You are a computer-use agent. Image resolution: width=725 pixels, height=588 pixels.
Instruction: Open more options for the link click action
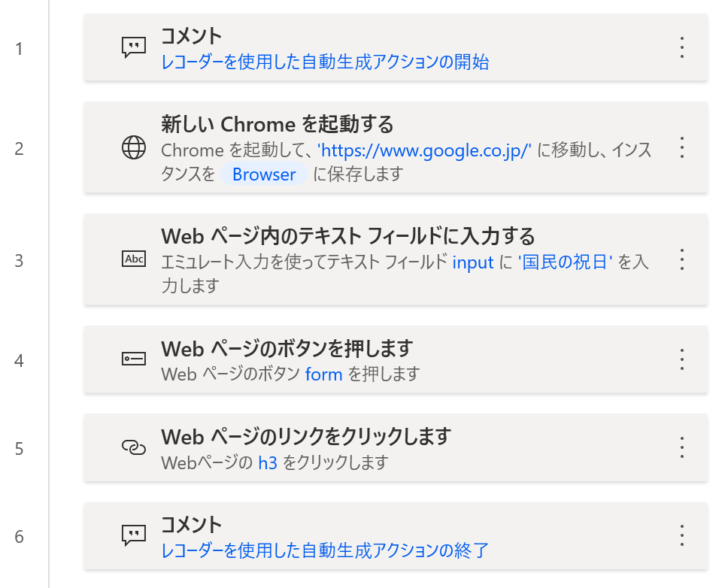click(682, 447)
